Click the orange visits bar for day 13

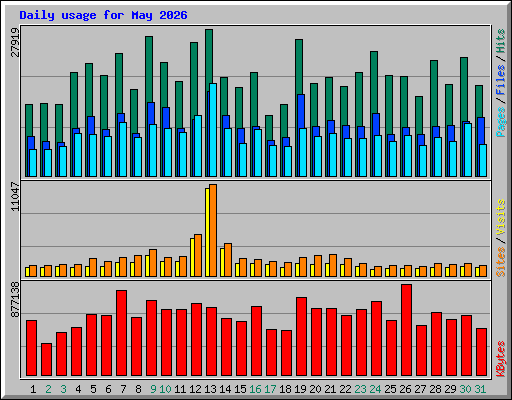click(213, 230)
